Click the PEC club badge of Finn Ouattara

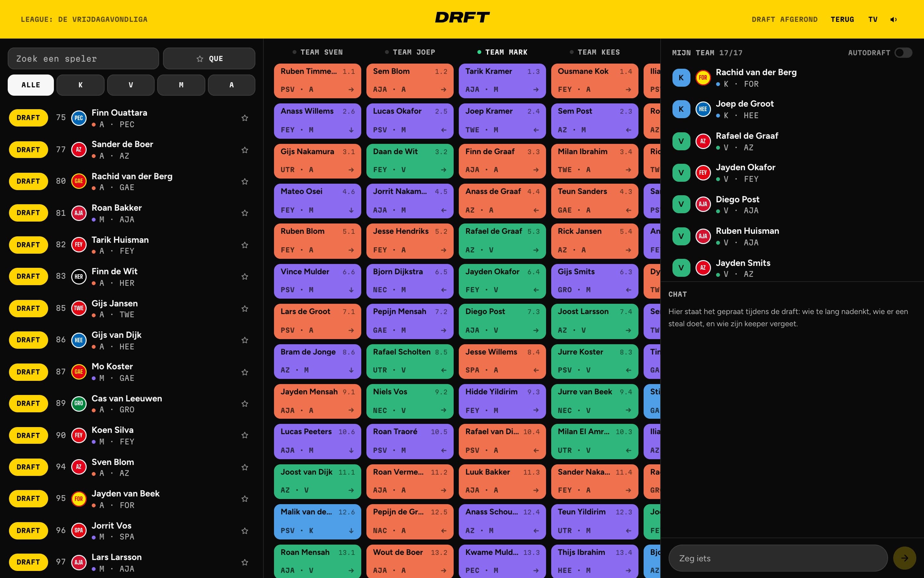(x=79, y=118)
